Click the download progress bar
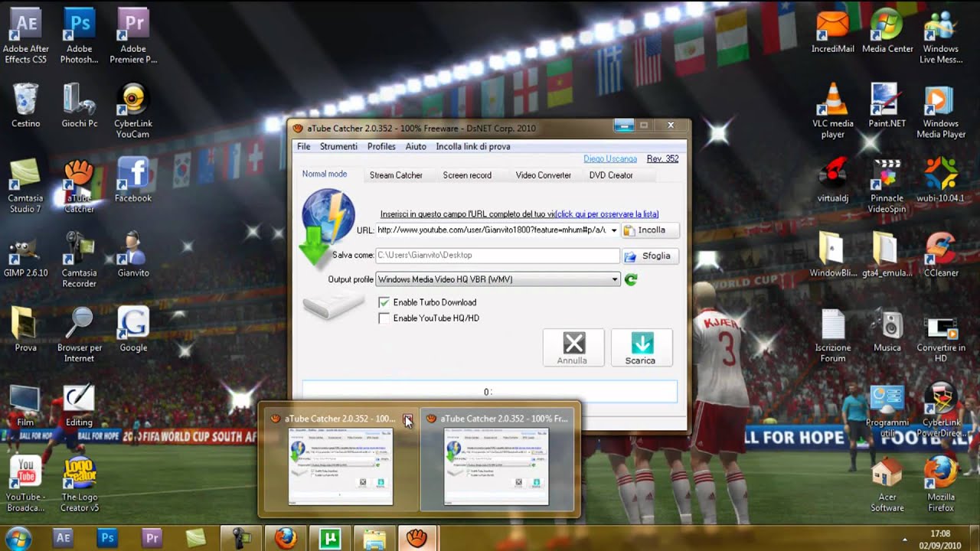 point(490,392)
